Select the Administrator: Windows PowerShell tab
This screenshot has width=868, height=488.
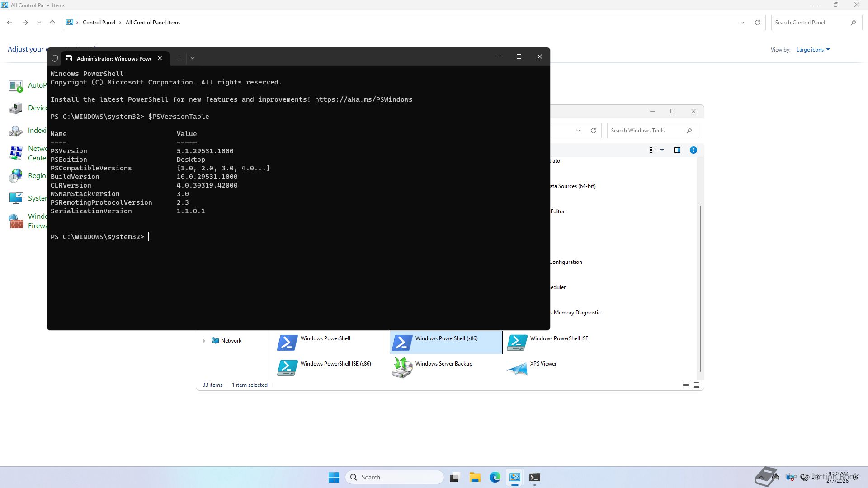pyautogui.click(x=113, y=58)
